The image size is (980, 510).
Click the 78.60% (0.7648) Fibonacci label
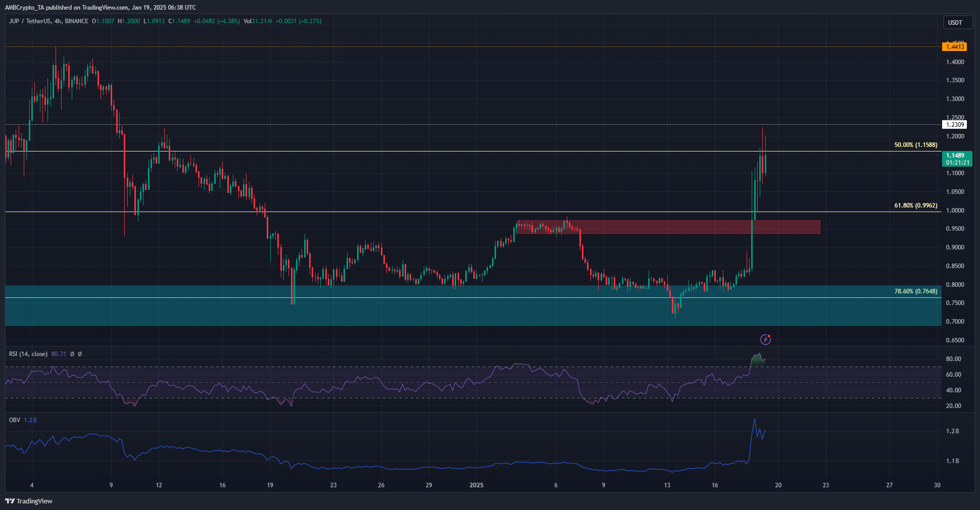coord(915,291)
